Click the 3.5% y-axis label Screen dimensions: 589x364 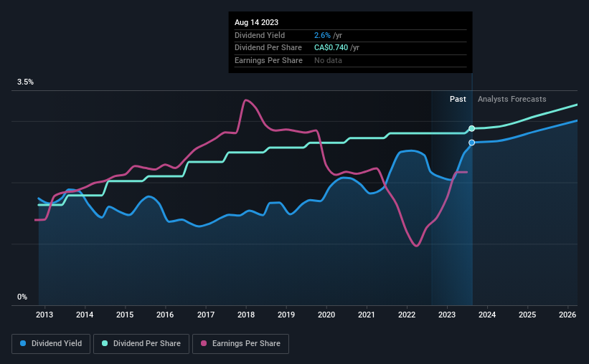click(x=25, y=82)
